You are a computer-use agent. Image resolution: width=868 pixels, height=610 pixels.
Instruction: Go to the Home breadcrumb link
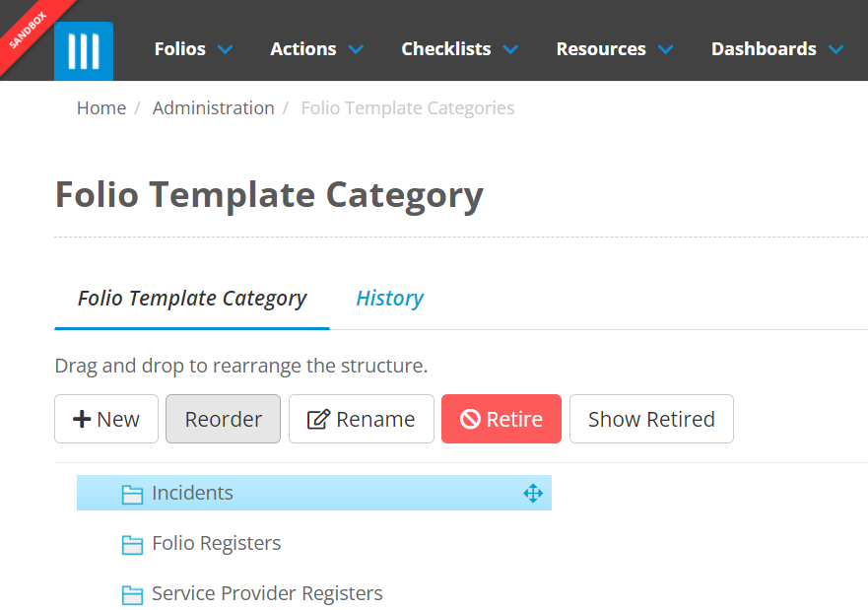(x=101, y=108)
